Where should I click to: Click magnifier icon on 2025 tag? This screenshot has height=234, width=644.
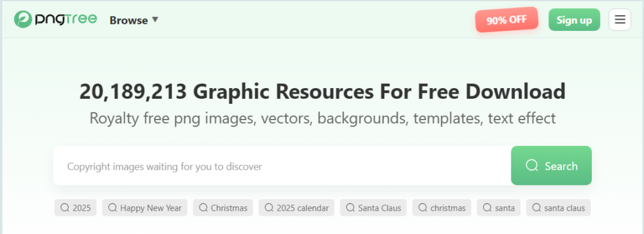(65, 208)
